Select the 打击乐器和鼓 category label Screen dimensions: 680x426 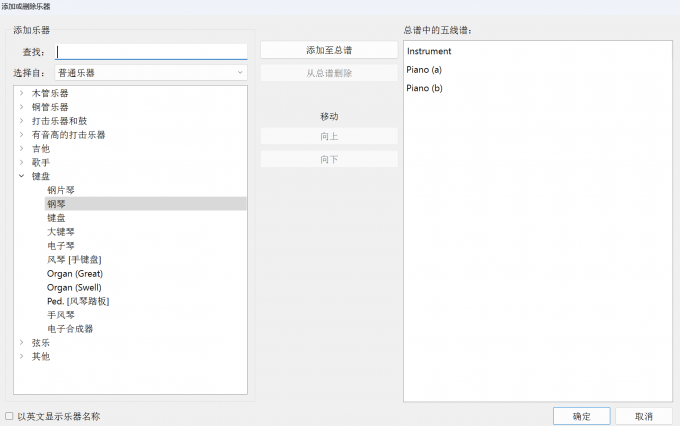coord(59,121)
